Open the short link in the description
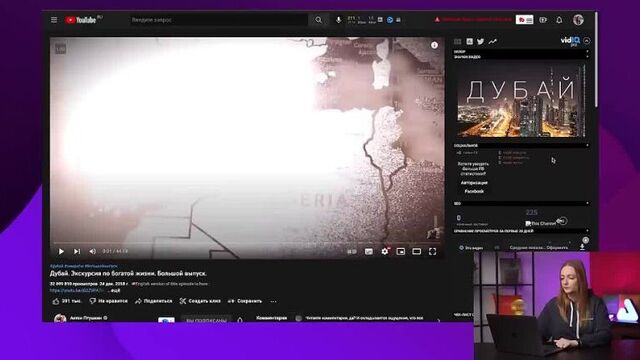Viewport: 640px width, 360px height. (x=77, y=290)
